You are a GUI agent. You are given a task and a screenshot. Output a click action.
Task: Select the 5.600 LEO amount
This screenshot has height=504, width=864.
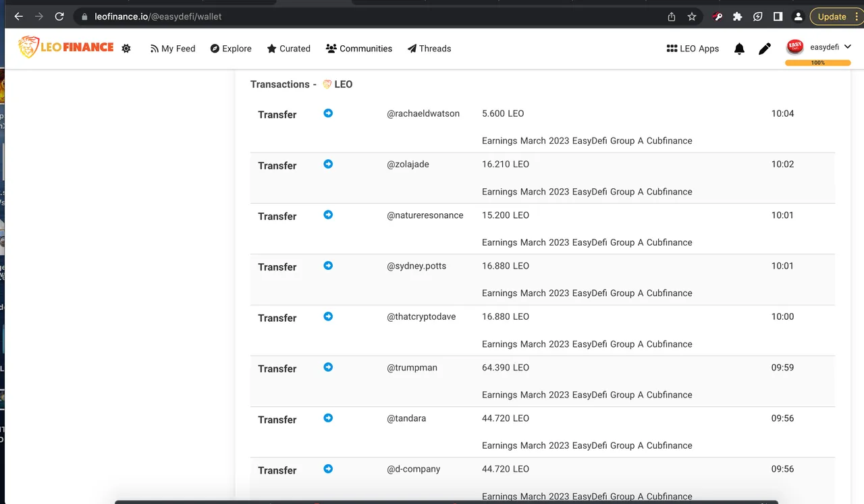tap(503, 113)
